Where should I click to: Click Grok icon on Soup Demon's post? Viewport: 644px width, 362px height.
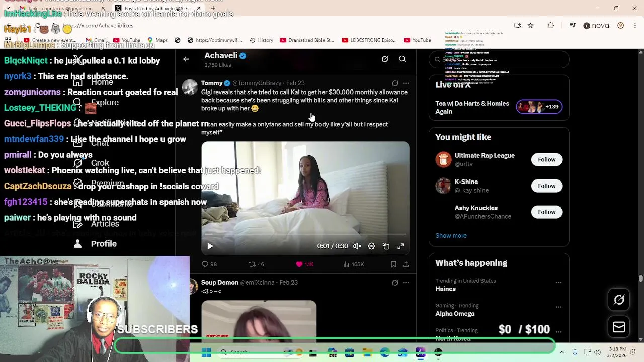tap(395, 283)
